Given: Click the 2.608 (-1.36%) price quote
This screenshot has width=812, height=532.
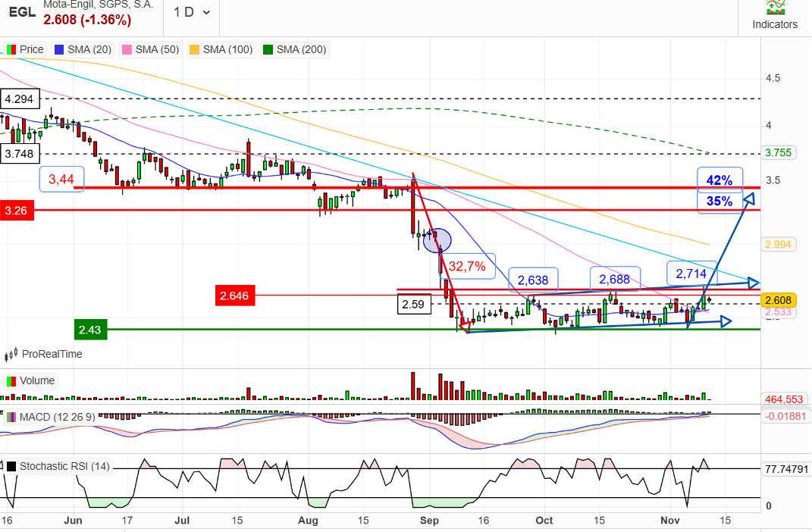Looking at the screenshot, I should click(87, 20).
